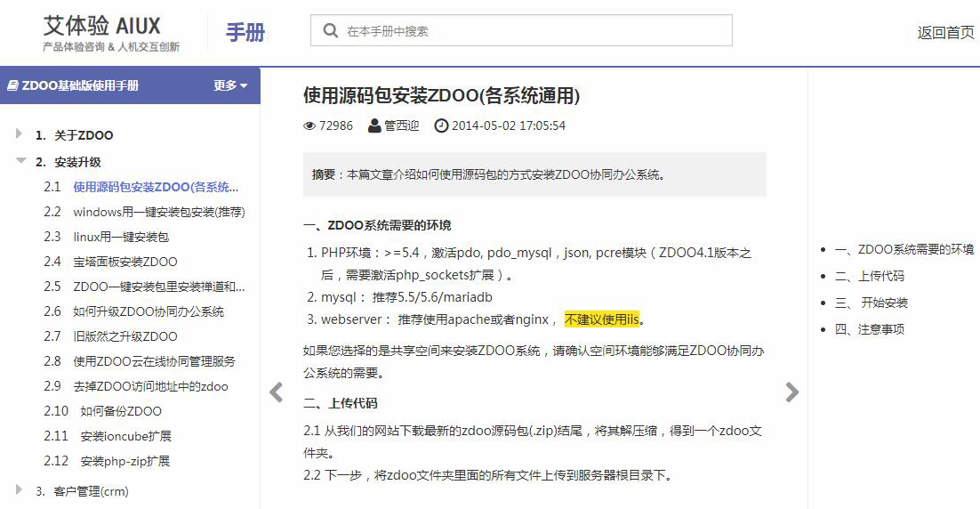Image resolution: width=980 pixels, height=509 pixels.
Task: Click the 摘要 summary box
Action: [x=534, y=174]
